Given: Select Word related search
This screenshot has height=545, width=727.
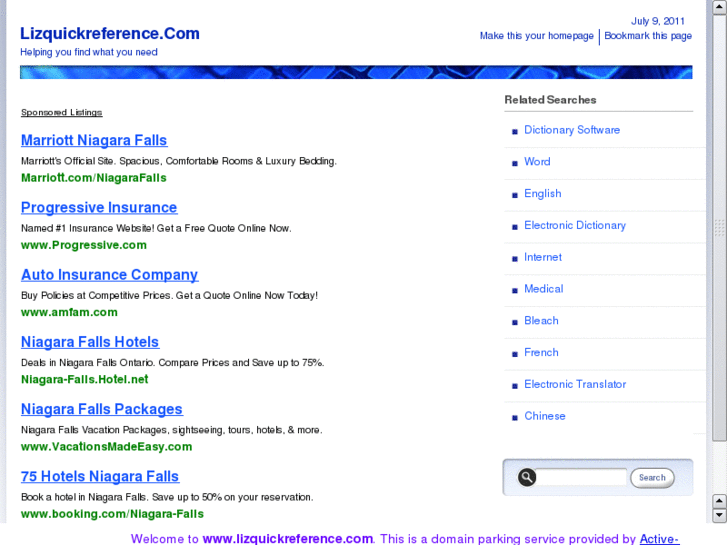Looking at the screenshot, I should pos(537,161).
